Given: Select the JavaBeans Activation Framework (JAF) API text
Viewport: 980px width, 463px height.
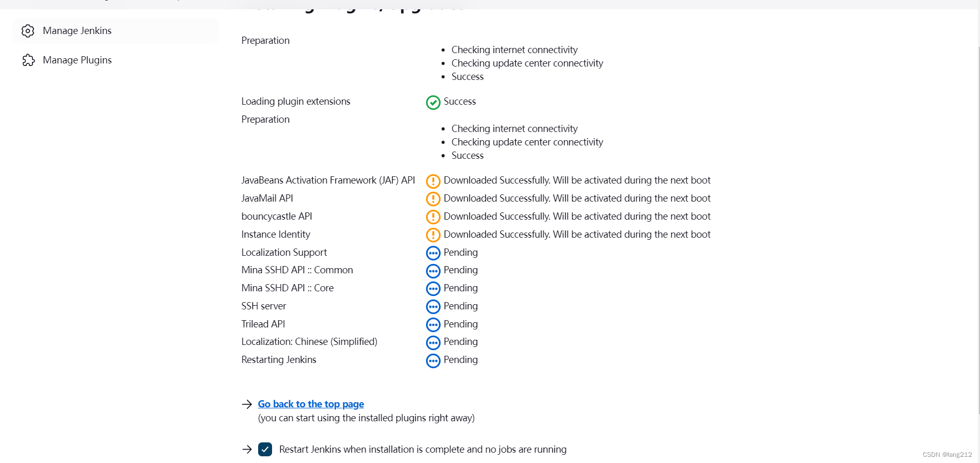Looking at the screenshot, I should pyautogui.click(x=328, y=180).
